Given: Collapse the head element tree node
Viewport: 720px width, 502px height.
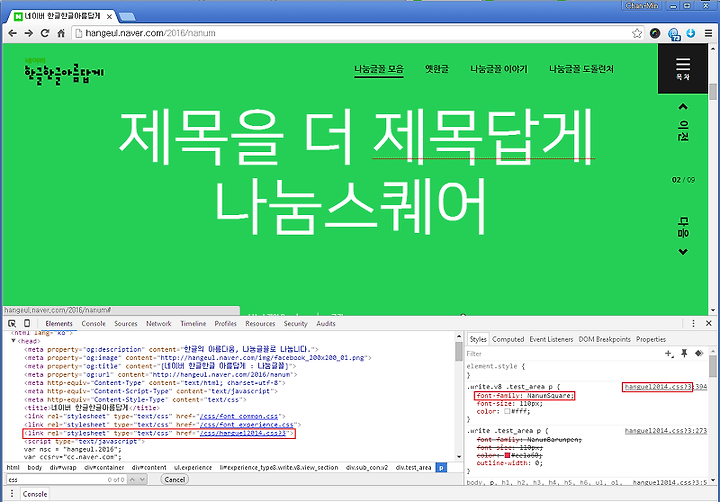Looking at the screenshot, I should coord(13,341).
